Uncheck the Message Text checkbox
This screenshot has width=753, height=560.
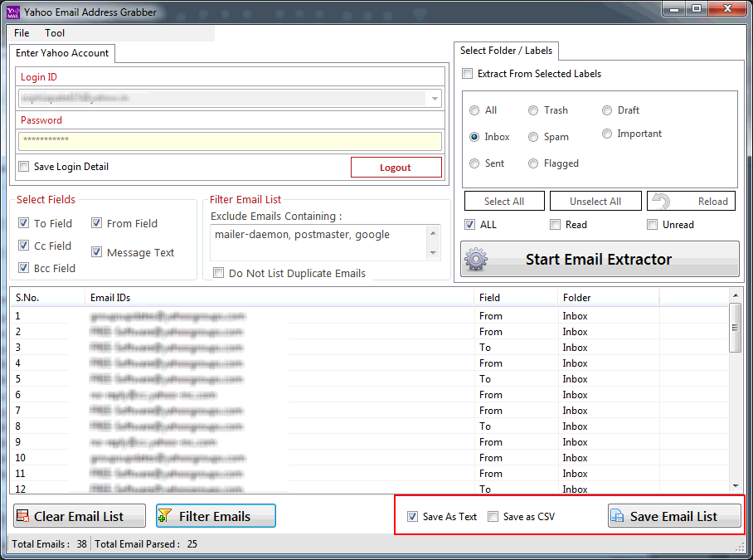pyautogui.click(x=96, y=251)
